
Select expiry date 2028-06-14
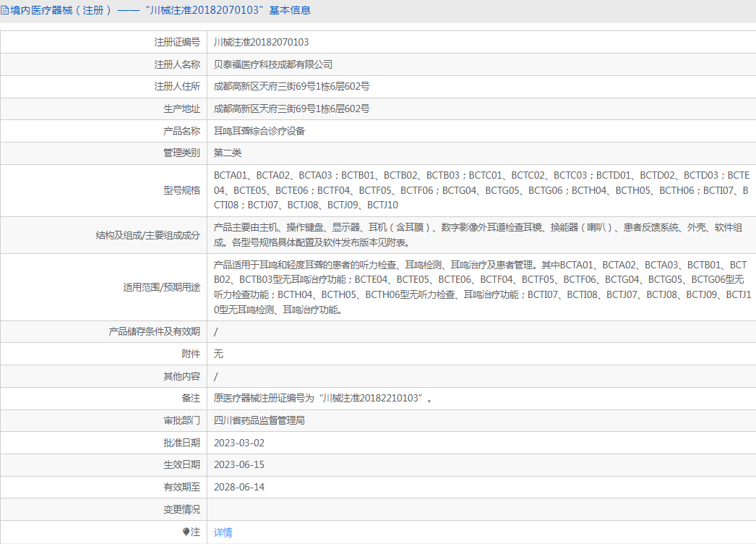pos(239,487)
